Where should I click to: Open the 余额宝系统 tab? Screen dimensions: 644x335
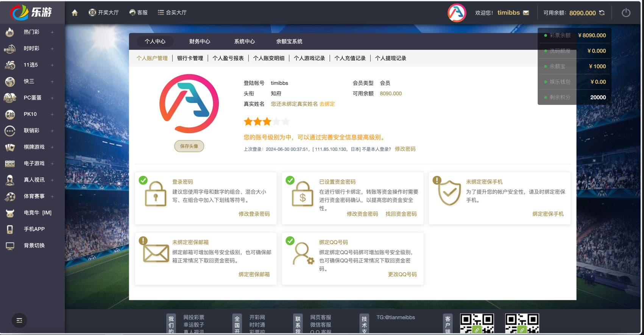[x=289, y=41]
